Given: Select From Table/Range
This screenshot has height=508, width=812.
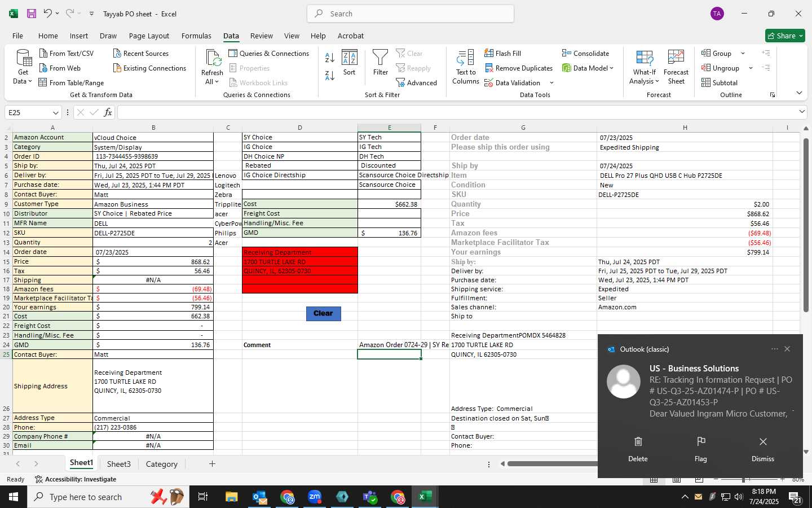Looking at the screenshot, I should point(71,83).
